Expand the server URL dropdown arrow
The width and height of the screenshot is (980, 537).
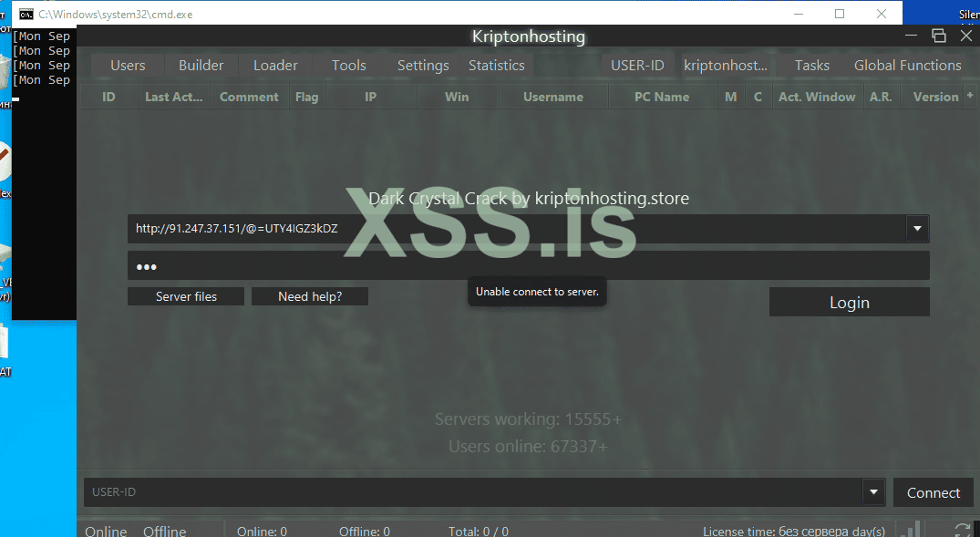point(917,229)
